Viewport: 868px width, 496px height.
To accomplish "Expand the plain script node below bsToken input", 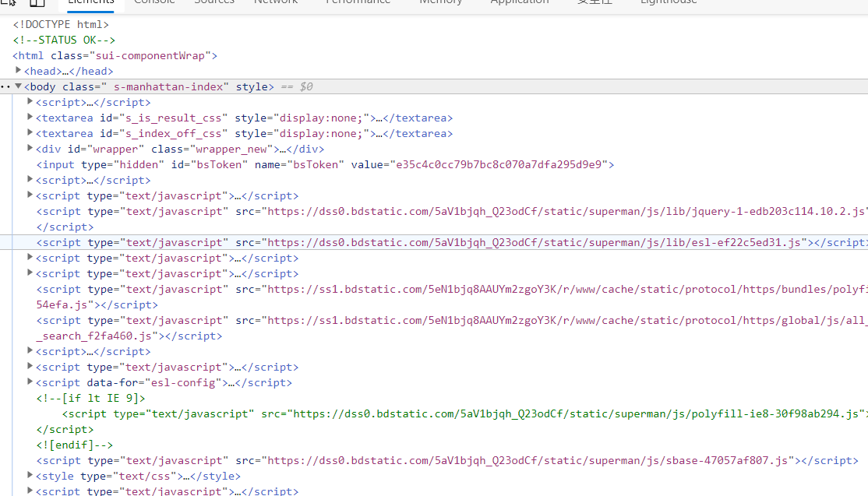I will coord(30,179).
